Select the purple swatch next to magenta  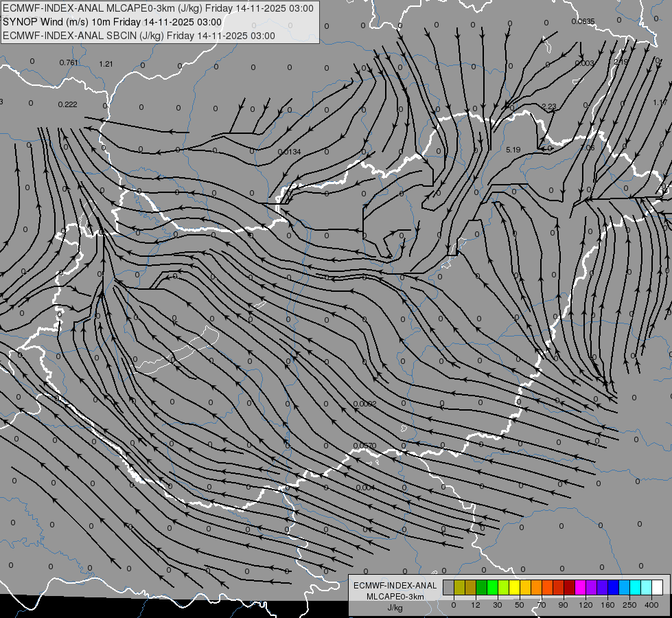click(592, 588)
